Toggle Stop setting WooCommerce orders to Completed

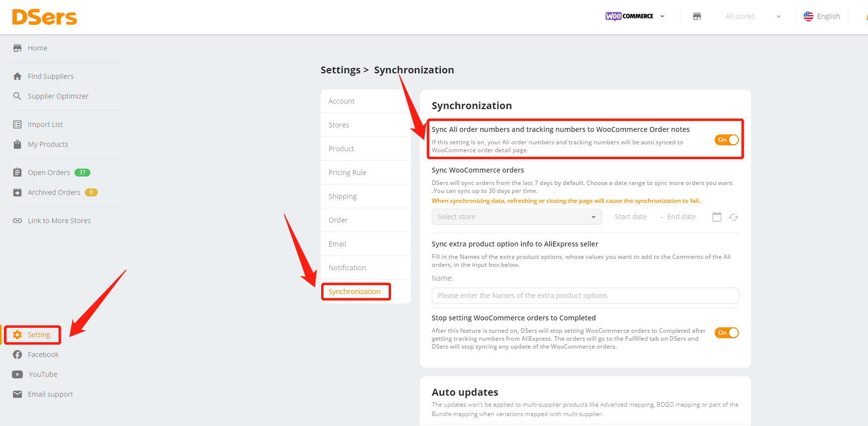727,333
